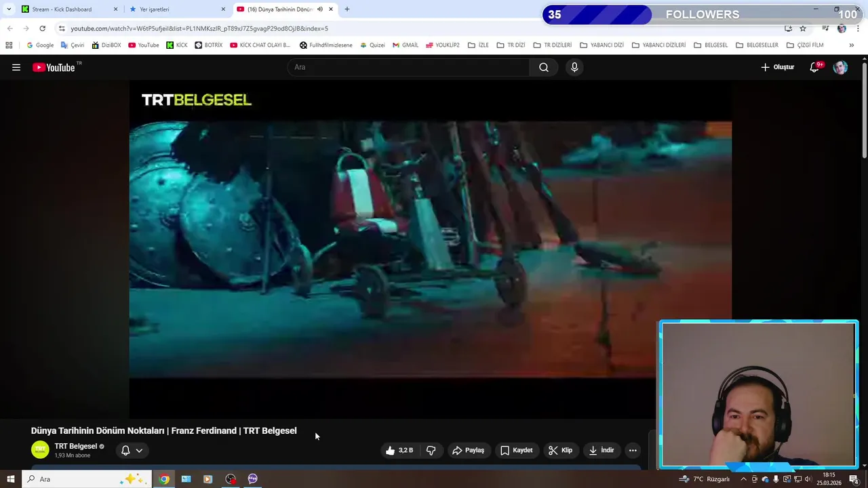Close the Yer işaretleri tab

[x=223, y=9]
